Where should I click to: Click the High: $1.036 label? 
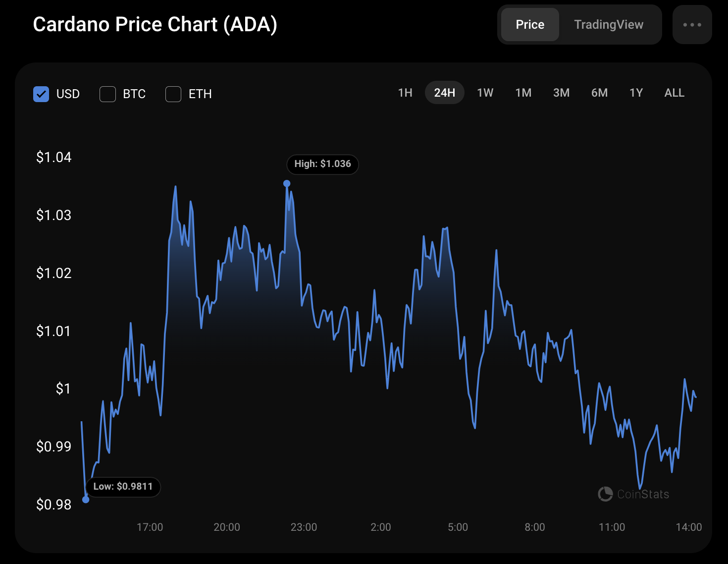click(x=322, y=164)
